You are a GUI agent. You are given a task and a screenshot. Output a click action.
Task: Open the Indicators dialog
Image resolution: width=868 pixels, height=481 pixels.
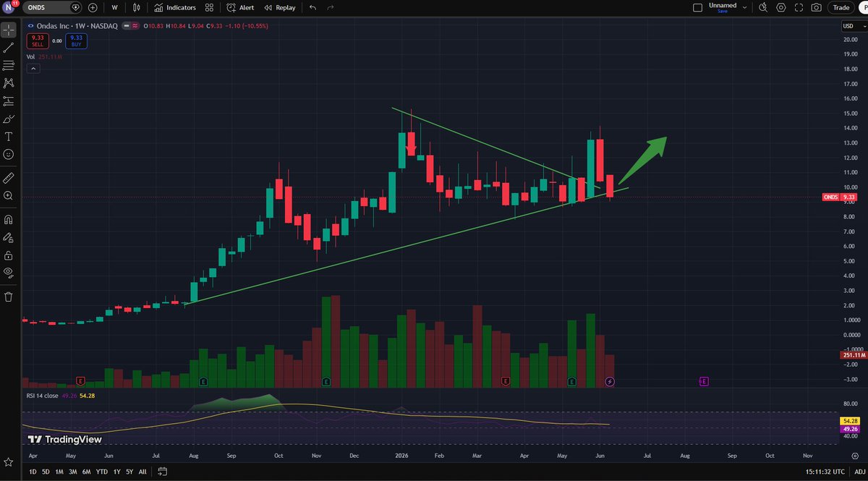click(x=176, y=7)
